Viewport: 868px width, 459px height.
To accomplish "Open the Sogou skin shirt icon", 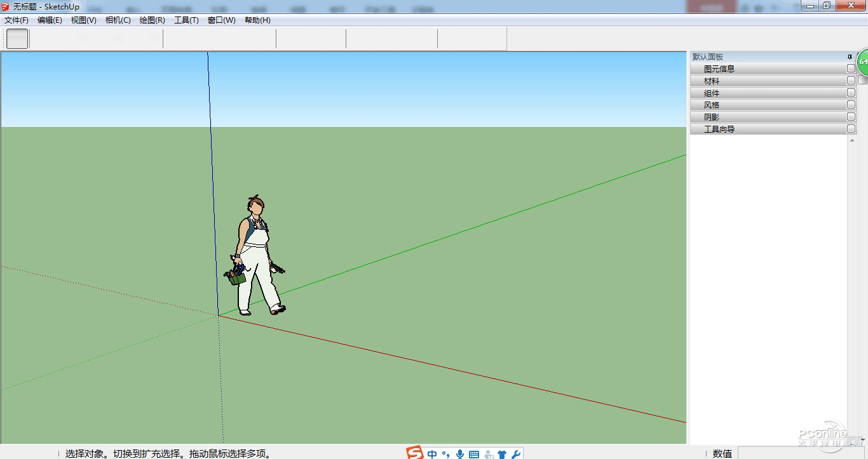I will 502,454.
